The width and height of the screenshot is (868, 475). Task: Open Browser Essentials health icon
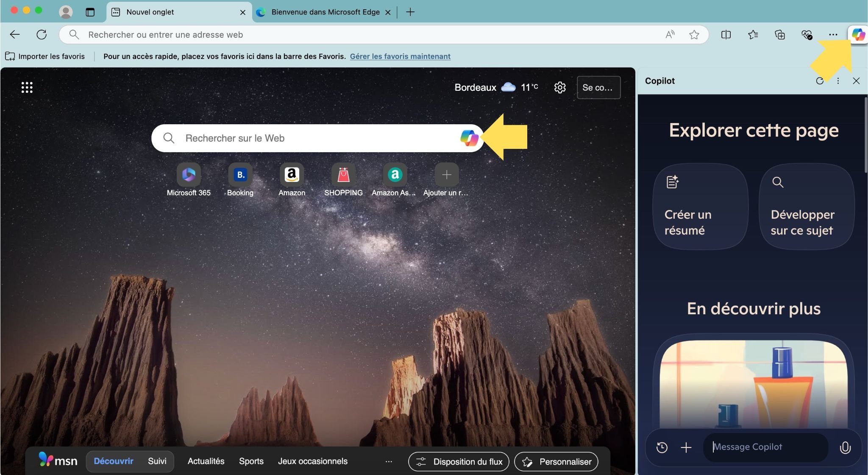(x=807, y=34)
